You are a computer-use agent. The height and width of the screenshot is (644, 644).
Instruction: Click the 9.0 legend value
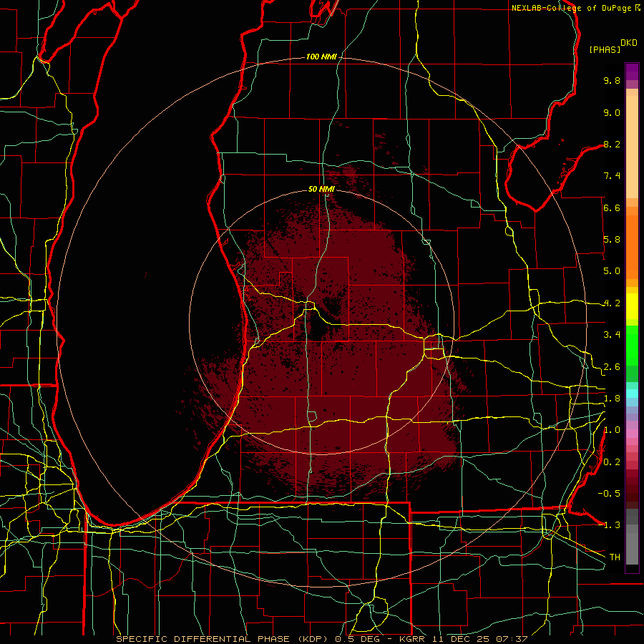pyautogui.click(x=612, y=112)
